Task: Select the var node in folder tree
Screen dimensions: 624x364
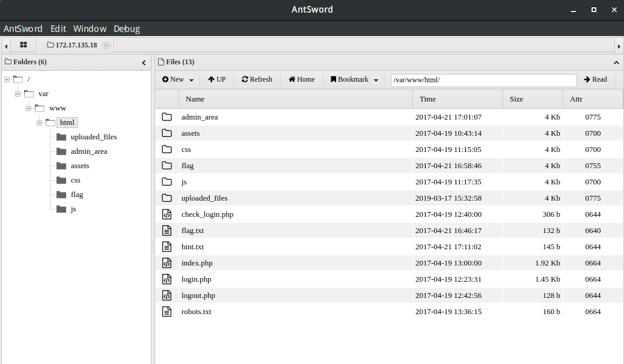Action: [43, 94]
